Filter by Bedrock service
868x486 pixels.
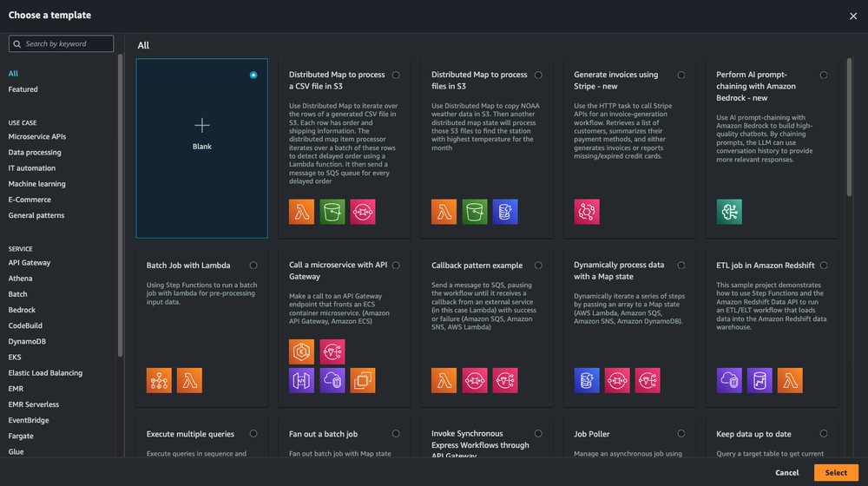pos(22,310)
